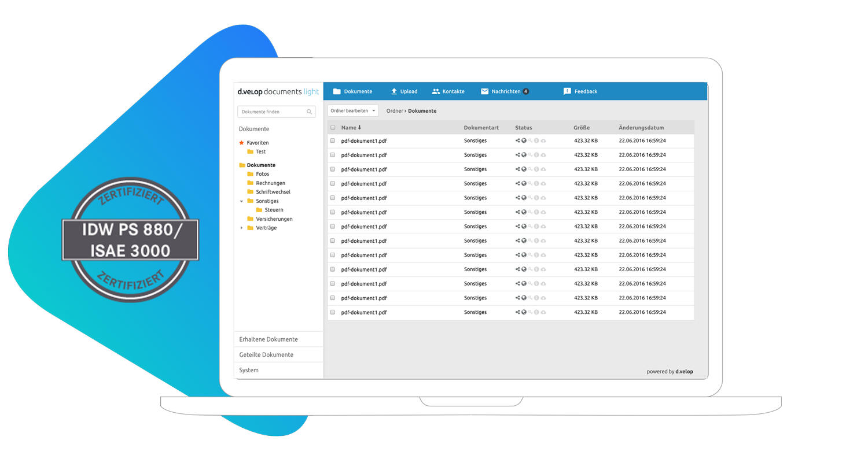Focus the 'Dokumente finden' search field
868x470 pixels.
(276, 112)
